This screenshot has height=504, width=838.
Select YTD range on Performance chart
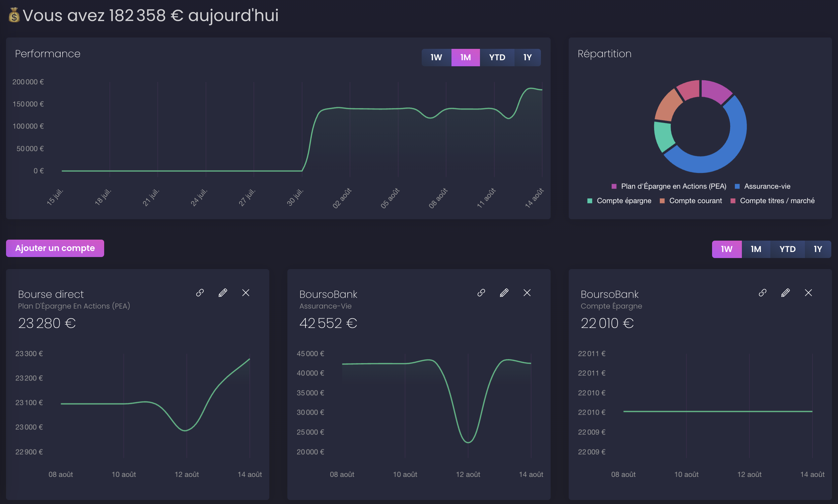point(497,58)
